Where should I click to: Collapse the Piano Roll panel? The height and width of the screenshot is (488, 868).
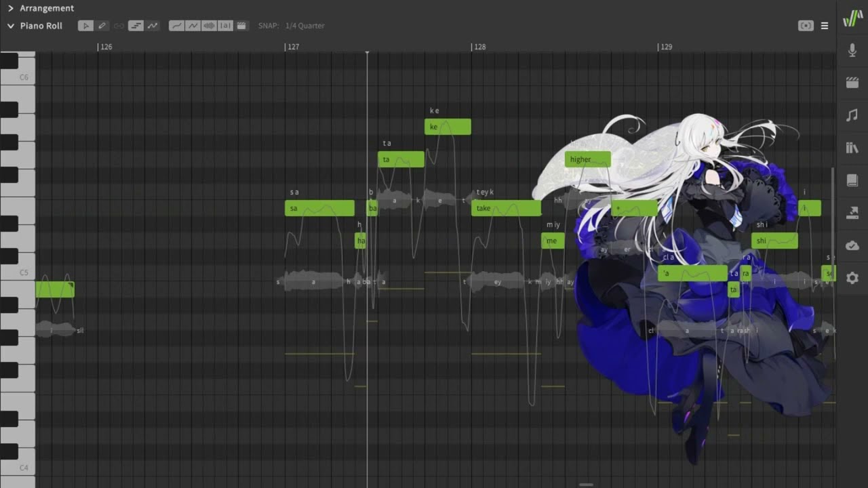coord(10,26)
